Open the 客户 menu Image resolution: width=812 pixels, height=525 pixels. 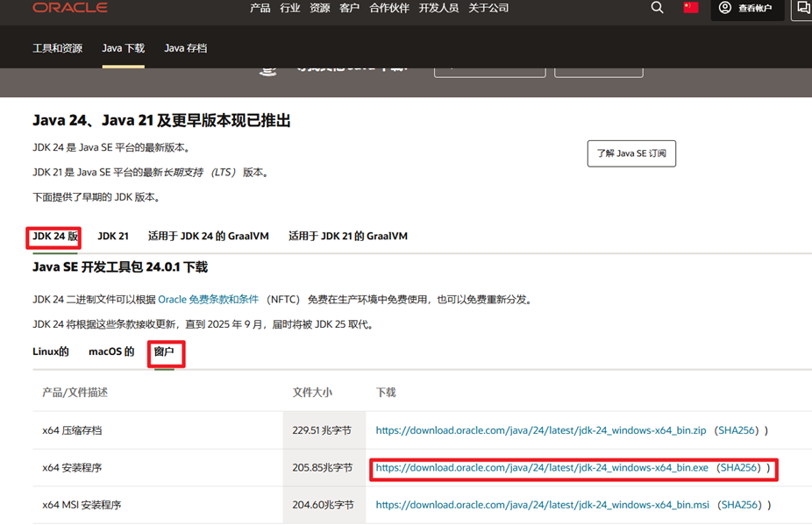(350, 8)
